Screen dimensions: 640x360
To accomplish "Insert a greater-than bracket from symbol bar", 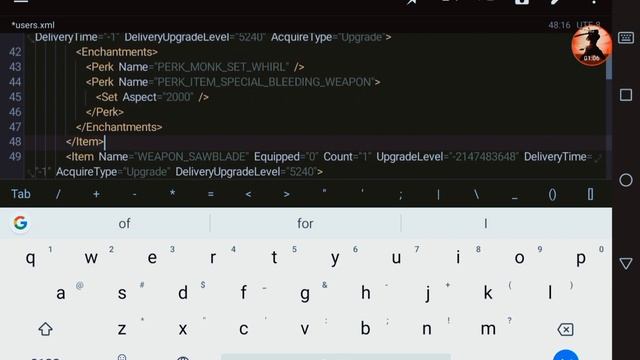I will (287, 194).
